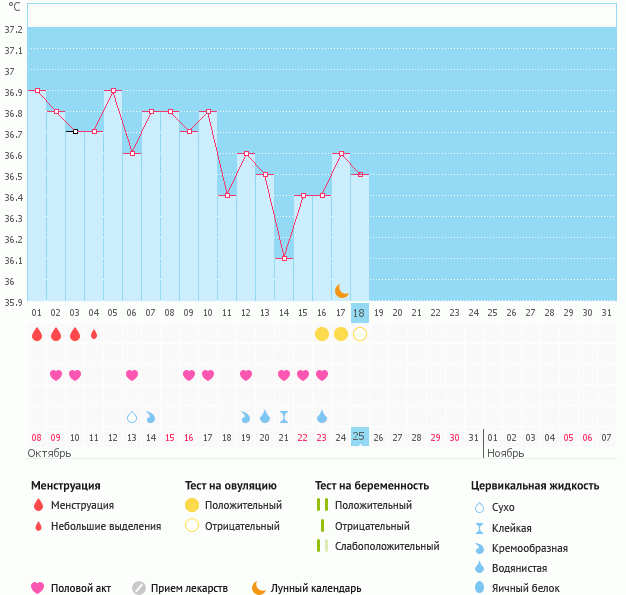Select the dry cervical fluid drop on day 06
This screenshot has width=626, height=595.
[131, 416]
